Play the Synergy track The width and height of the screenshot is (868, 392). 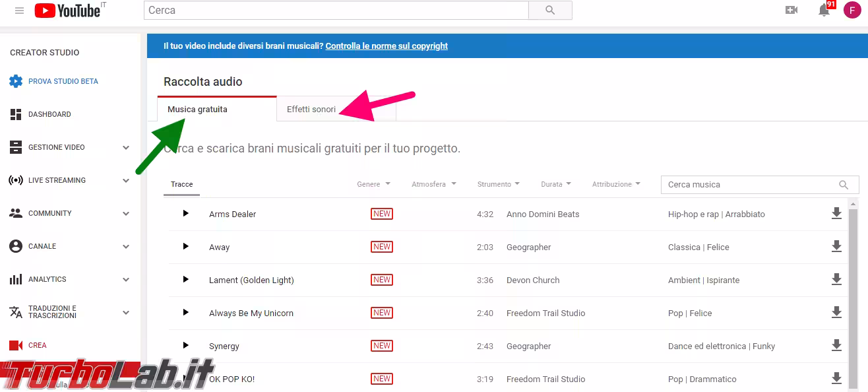(x=185, y=345)
